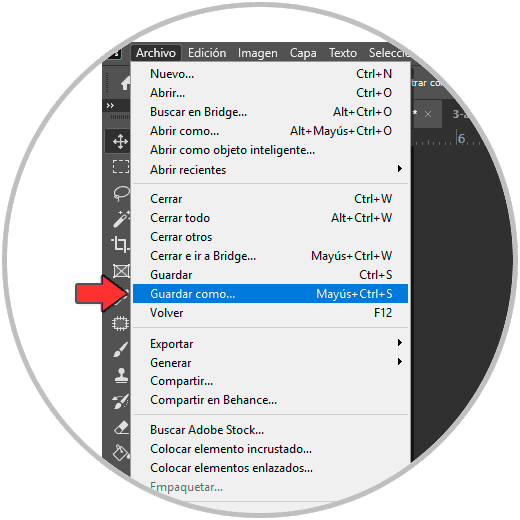Screen dimensions: 520x520
Task: Select the Frame tool
Action: click(x=121, y=271)
